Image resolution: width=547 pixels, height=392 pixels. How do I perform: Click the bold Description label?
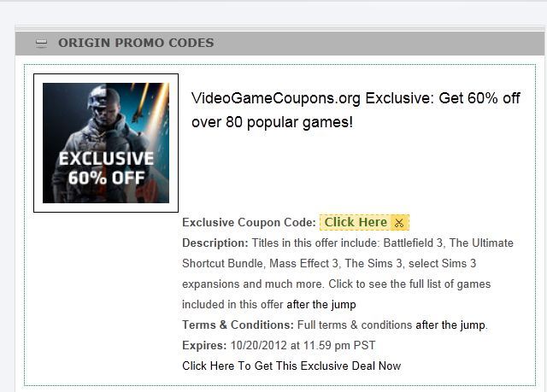coord(215,243)
